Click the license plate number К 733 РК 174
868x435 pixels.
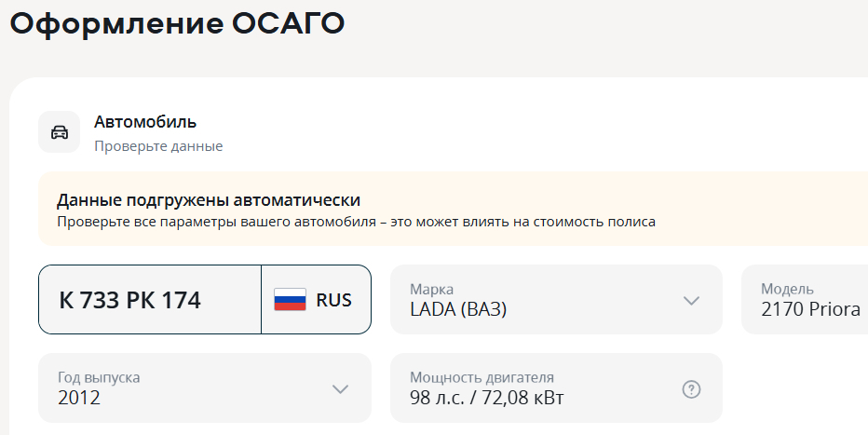(130, 300)
